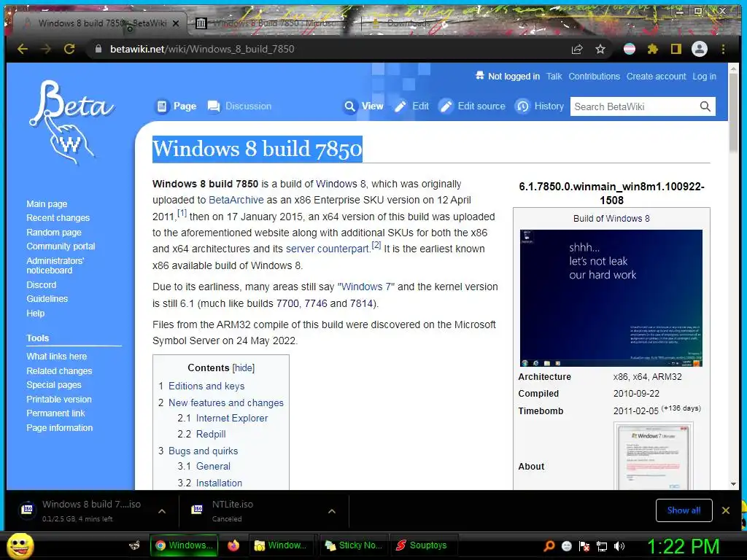Open Random page in sidebar
This screenshot has height=560, width=747.
pos(54,233)
